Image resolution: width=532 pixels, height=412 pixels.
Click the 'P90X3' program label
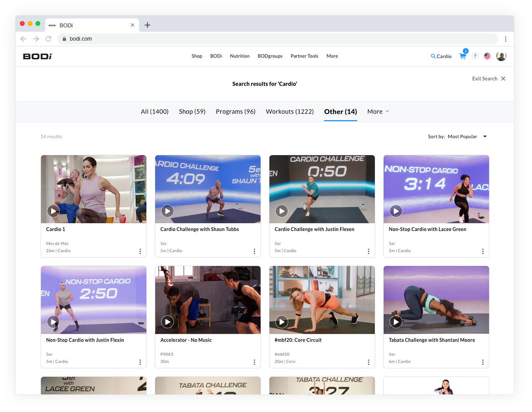(167, 355)
